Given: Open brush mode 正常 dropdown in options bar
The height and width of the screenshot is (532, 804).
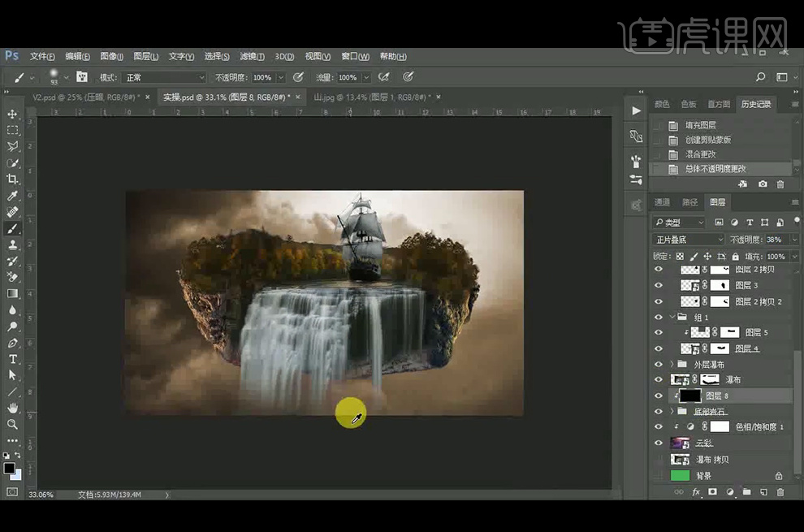Looking at the screenshot, I should click(163, 77).
